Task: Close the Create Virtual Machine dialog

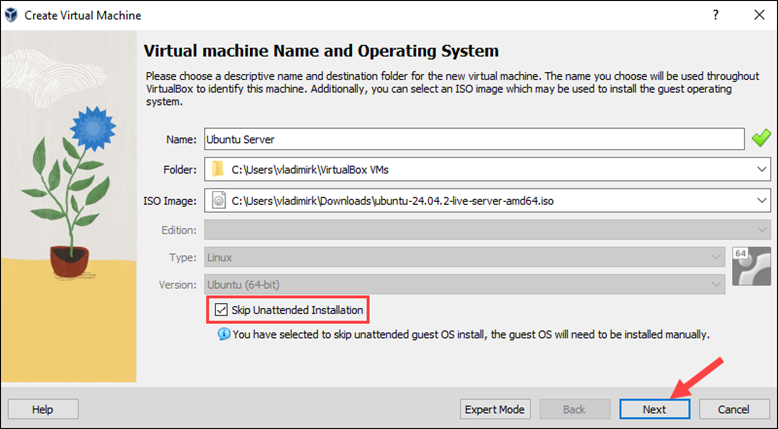Action: coord(759,15)
